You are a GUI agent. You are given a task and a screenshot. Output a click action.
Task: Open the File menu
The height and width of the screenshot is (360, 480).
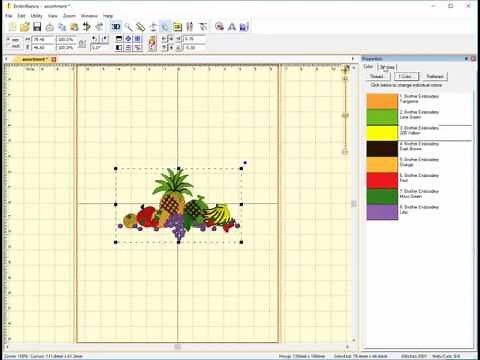tap(9, 16)
